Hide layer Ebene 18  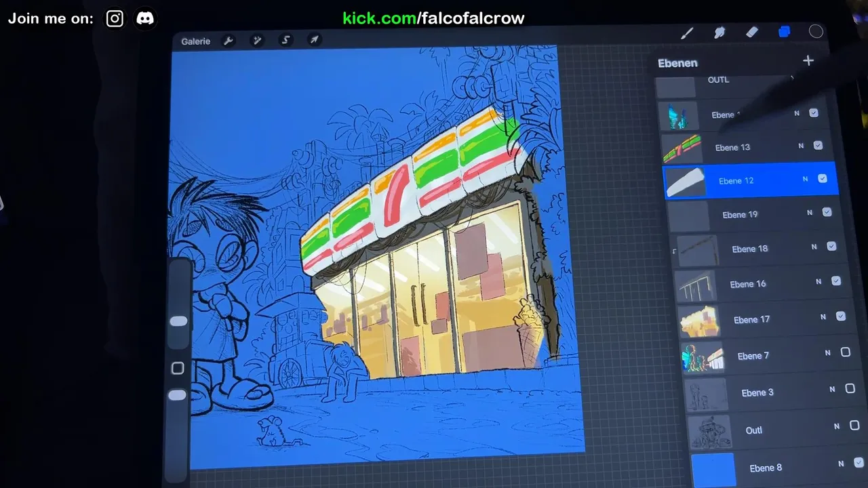831,246
